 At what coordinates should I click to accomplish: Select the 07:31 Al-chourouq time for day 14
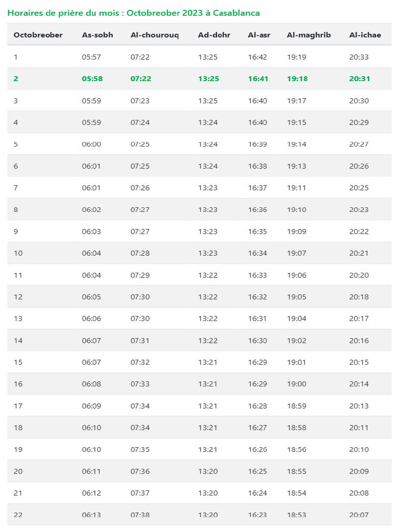[x=140, y=340]
